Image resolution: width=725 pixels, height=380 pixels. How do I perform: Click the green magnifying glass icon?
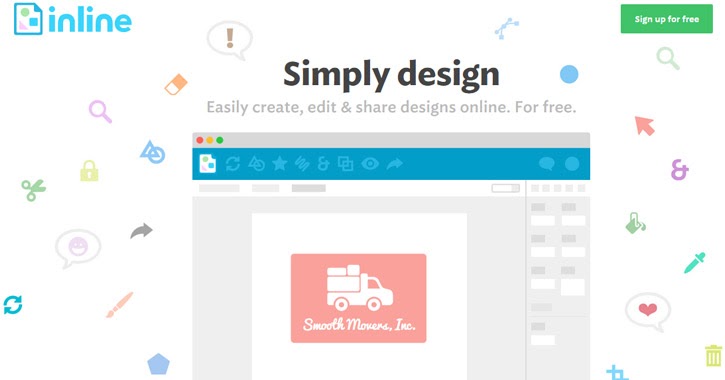[668, 59]
